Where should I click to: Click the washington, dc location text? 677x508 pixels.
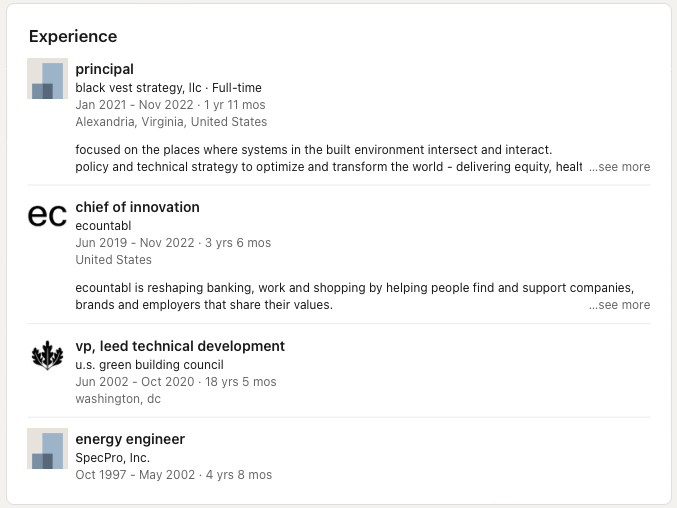(117, 399)
